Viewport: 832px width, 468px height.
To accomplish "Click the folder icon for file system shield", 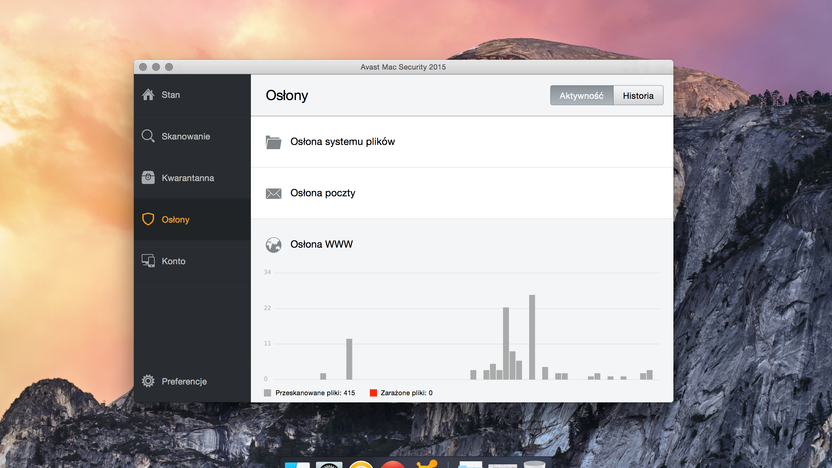I will tap(273, 142).
